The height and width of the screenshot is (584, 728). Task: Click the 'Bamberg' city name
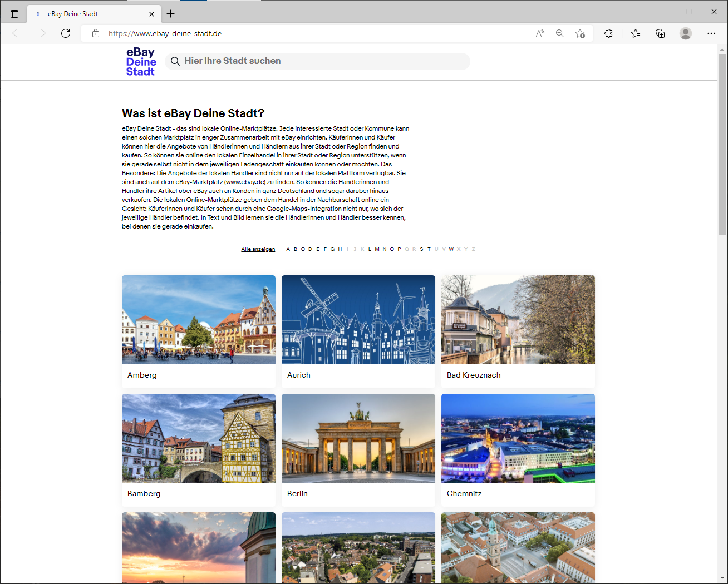pyautogui.click(x=144, y=494)
